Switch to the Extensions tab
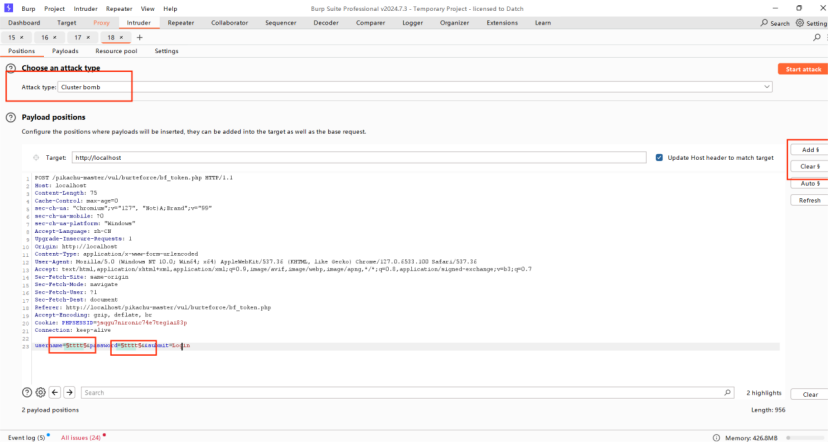Viewport: 828px width, 442px height. click(502, 23)
